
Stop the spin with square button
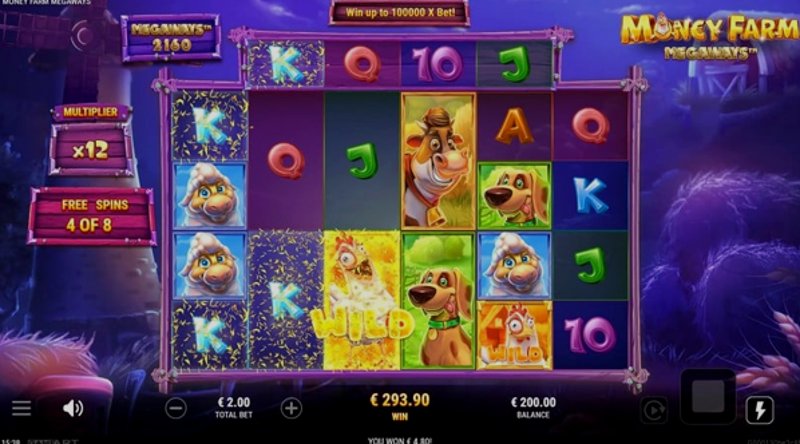(708, 396)
